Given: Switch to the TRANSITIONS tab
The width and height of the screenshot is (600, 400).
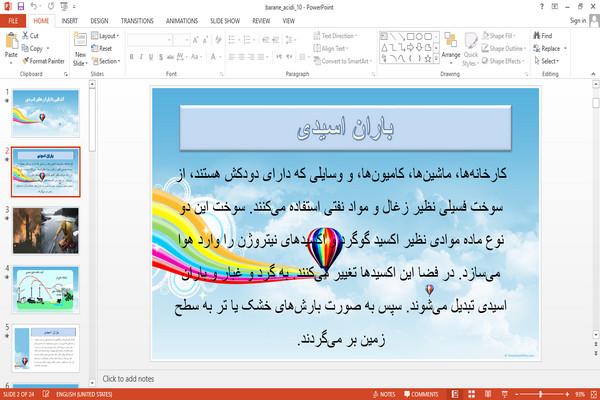Looking at the screenshot, I should pyautogui.click(x=137, y=21).
